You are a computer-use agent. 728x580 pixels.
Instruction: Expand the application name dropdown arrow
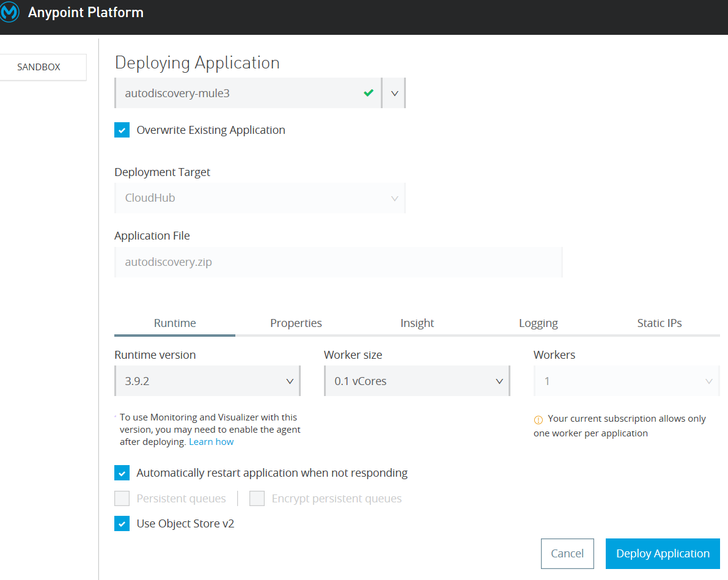(394, 94)
